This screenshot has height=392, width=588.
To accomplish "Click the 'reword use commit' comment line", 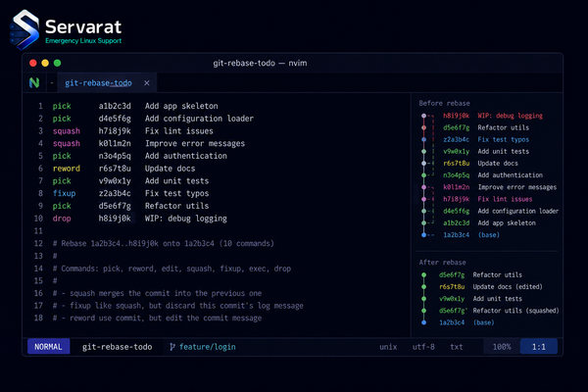I will click(x=157, y=318).
